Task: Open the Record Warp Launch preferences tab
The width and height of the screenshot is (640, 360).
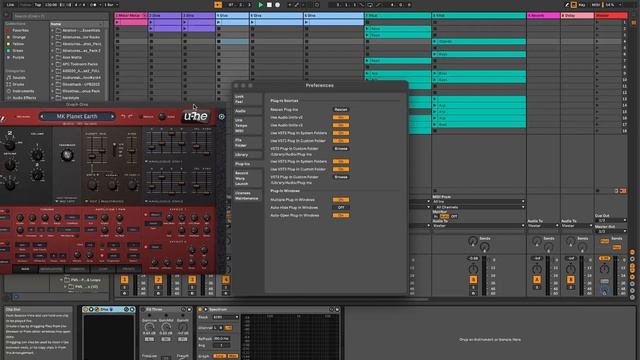Action: click(247, 178)
